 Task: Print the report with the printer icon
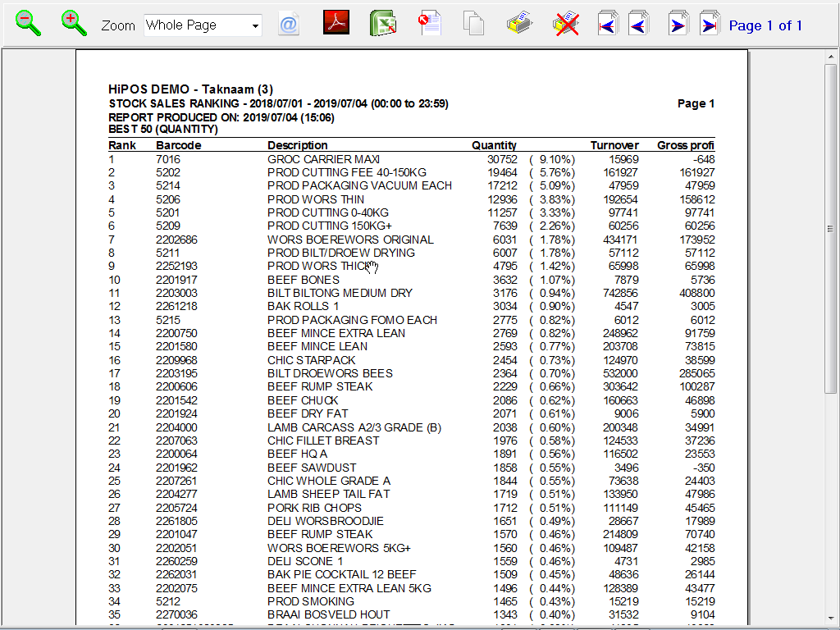519,24
